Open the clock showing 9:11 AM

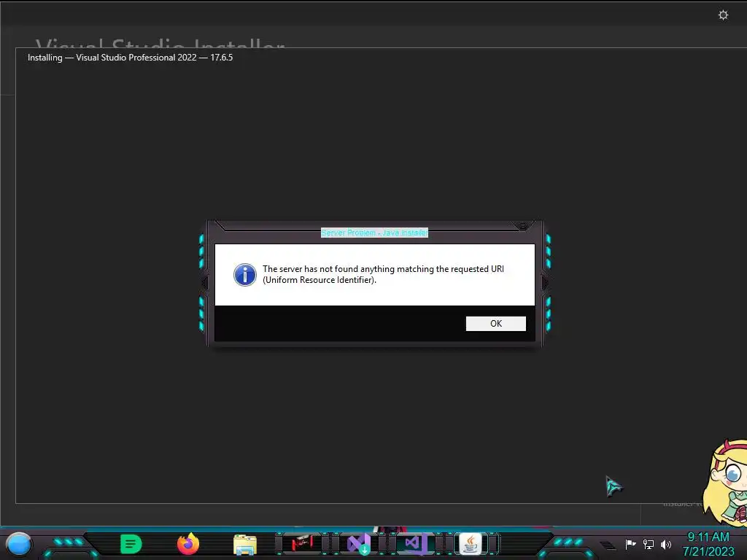708,537
